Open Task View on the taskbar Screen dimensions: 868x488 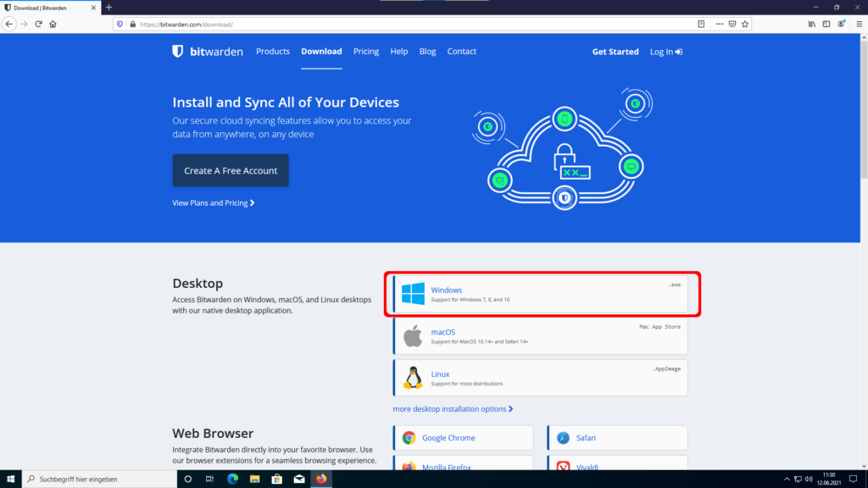pyautogui.click(x=209, y=480)
